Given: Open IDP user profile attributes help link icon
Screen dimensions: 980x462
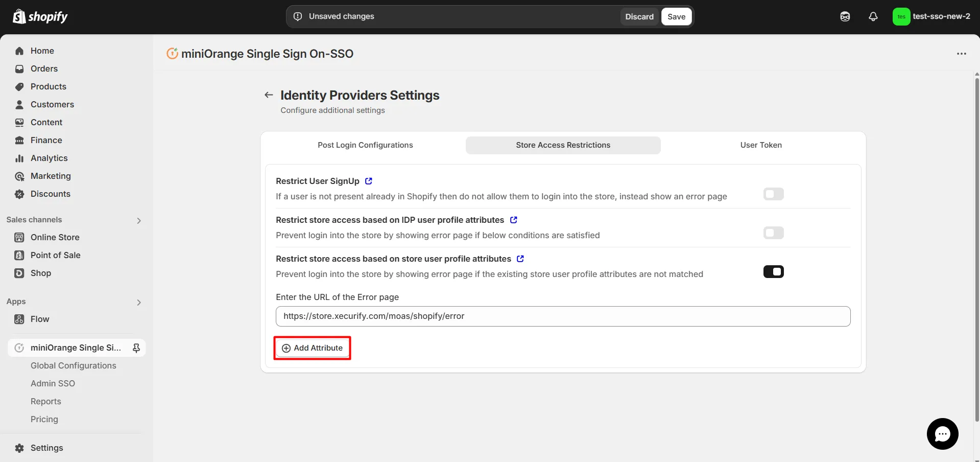Looking at the screenshot, I should pyautogui.click(x=514, y=220).
